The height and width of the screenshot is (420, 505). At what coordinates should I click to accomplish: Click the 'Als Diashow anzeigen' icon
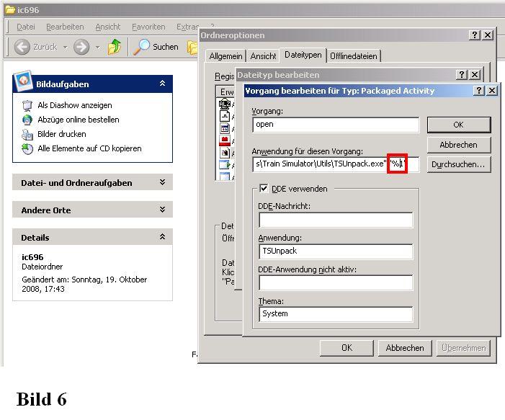(27, 105)
